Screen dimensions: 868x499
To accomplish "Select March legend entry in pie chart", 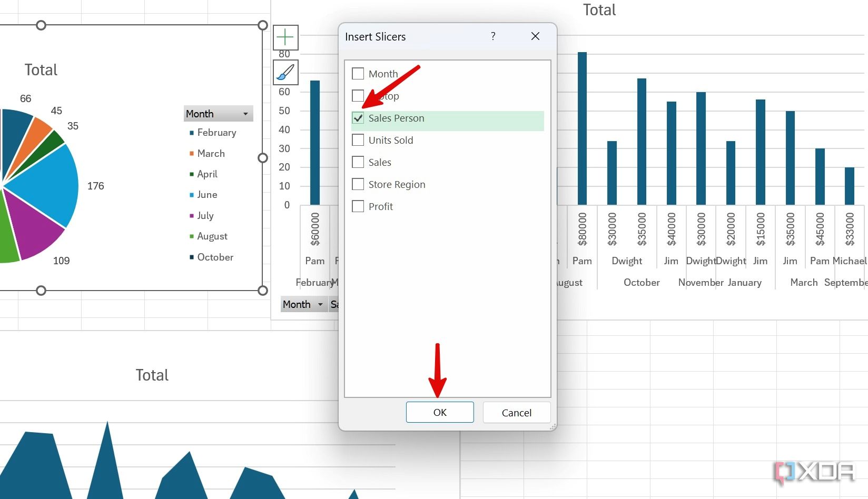I will pyautogui.click(x=207, y=153).
